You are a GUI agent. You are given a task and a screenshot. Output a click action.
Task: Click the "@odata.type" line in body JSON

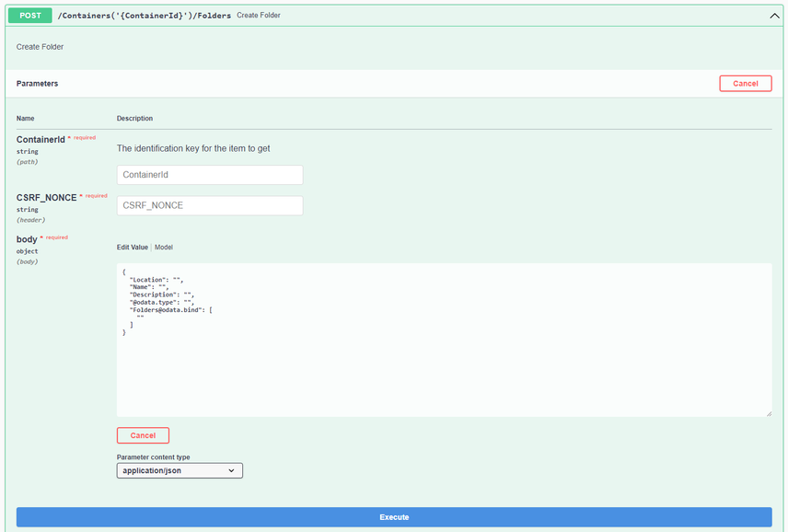tap(162, 303)
